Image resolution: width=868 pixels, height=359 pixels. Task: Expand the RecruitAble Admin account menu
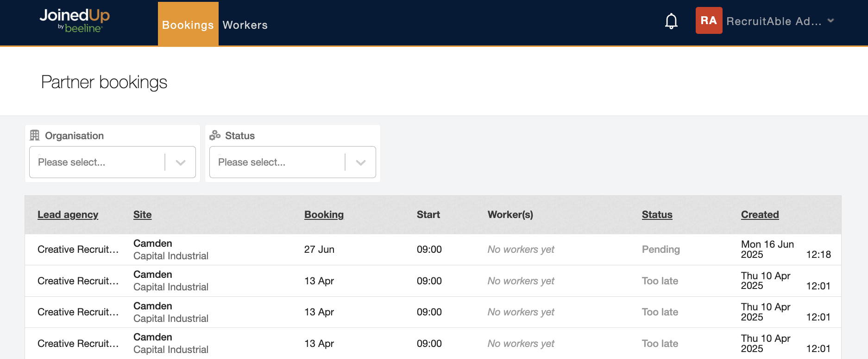coord(830,21)
